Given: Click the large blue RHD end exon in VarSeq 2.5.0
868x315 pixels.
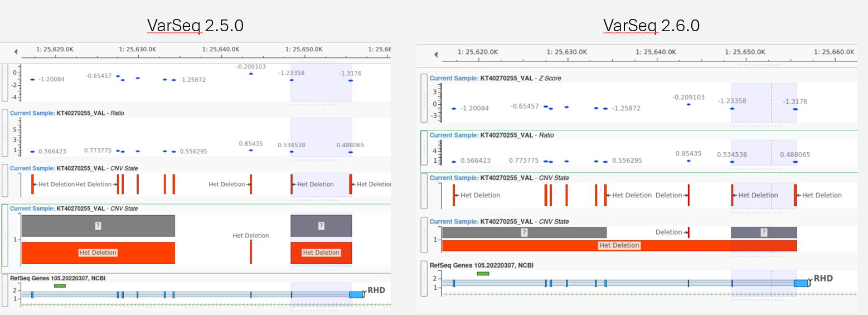Looking at the screenshot, I should (x=356, y=294).
